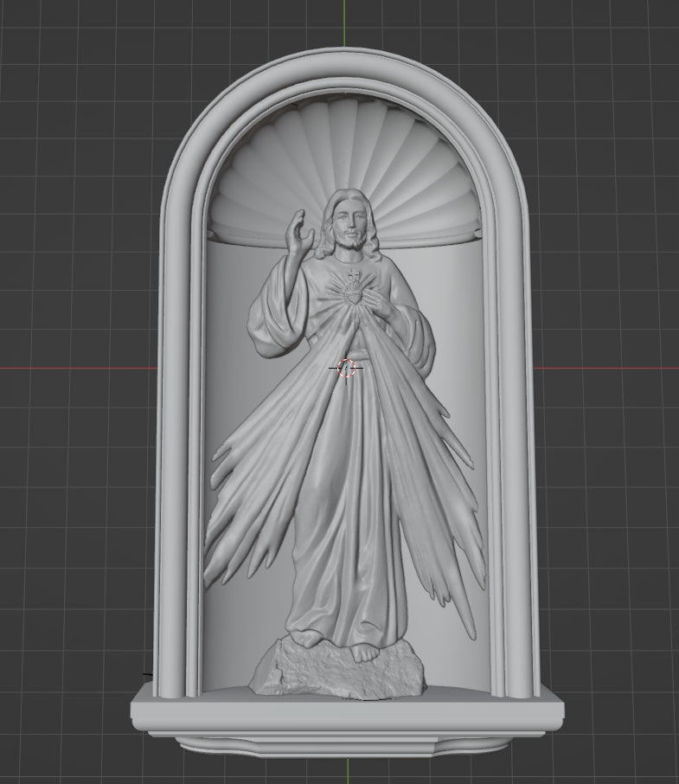Click the red X axis line at right

pos(605,368)
